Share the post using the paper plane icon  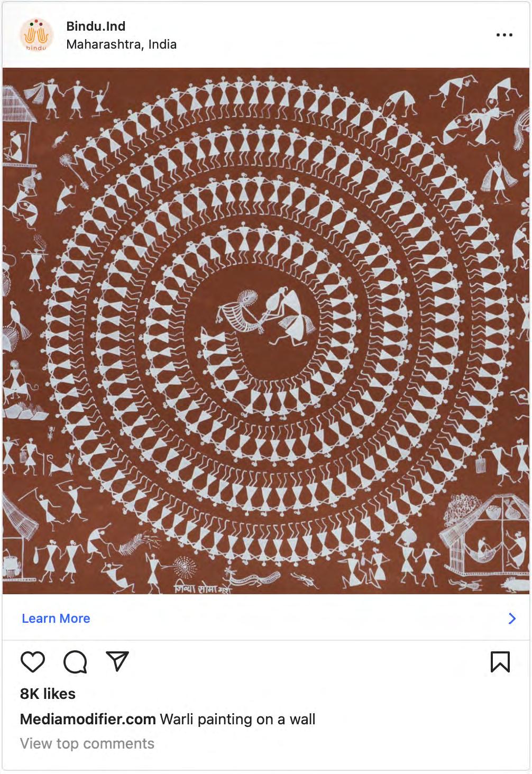click(117, 661)
